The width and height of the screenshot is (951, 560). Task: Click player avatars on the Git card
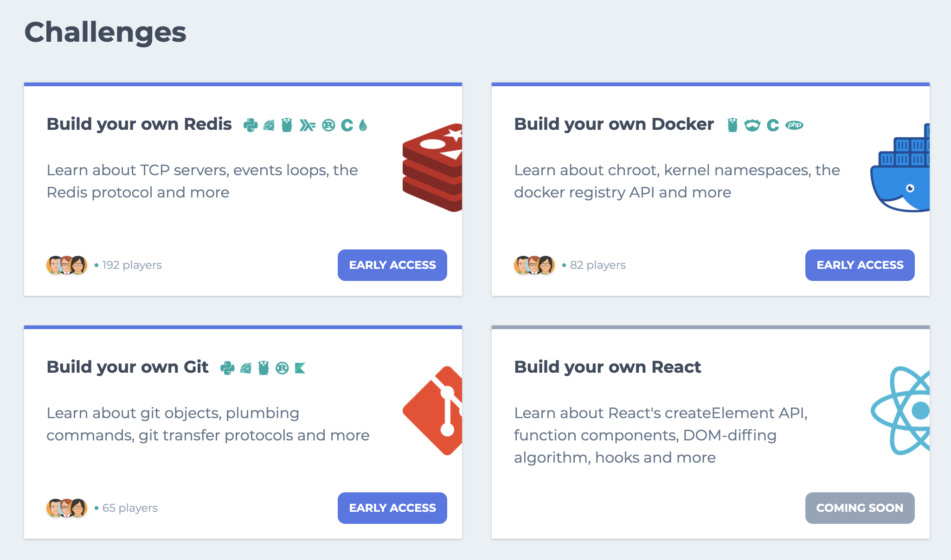pos(67,508)
